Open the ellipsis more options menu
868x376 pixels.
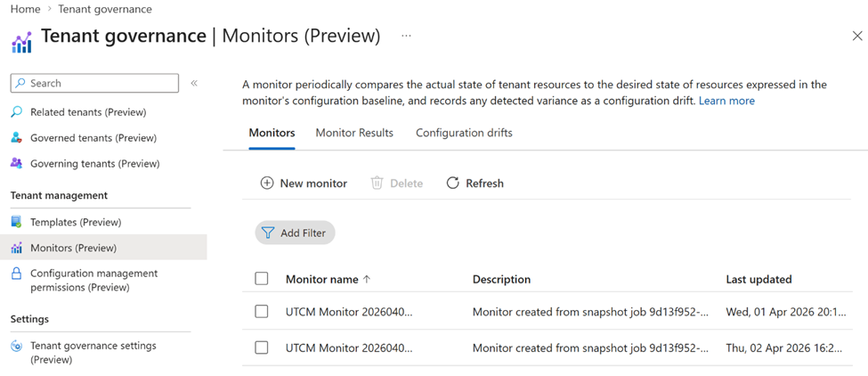[406, 37]
